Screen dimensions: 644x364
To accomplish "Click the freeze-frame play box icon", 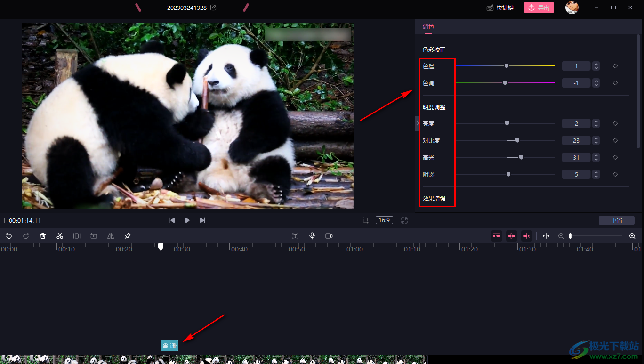I will (x=94, y=236).
